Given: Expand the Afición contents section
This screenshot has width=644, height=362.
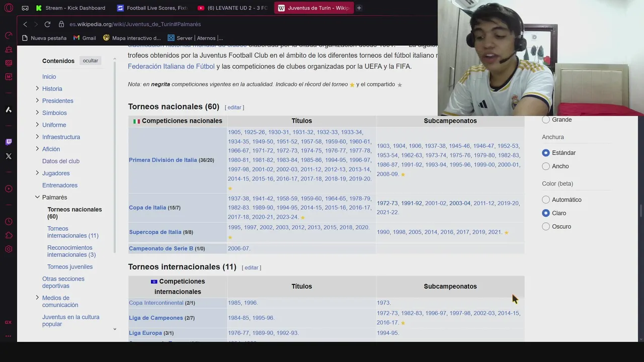Looking at the screenshot, I should (x=37, y=149).
